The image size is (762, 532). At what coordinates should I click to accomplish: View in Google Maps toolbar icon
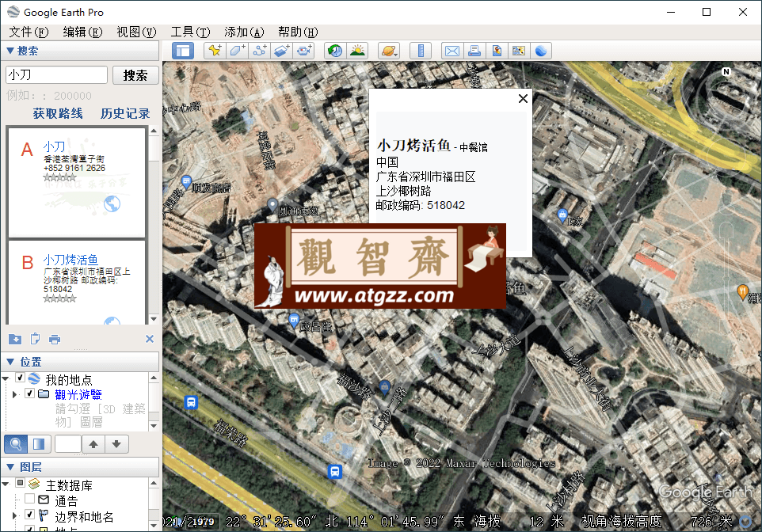point(519,51)
